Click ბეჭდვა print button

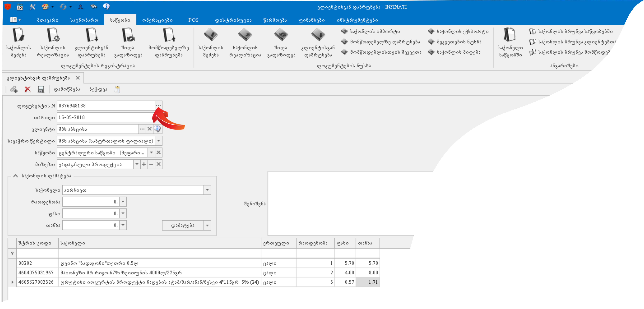(98, 89)
